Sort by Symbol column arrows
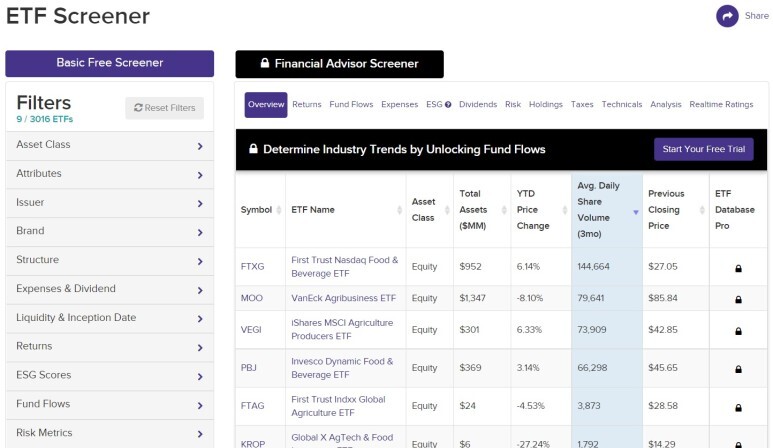Viewport: 773px width, 448px height. click(x=279, y=210)
